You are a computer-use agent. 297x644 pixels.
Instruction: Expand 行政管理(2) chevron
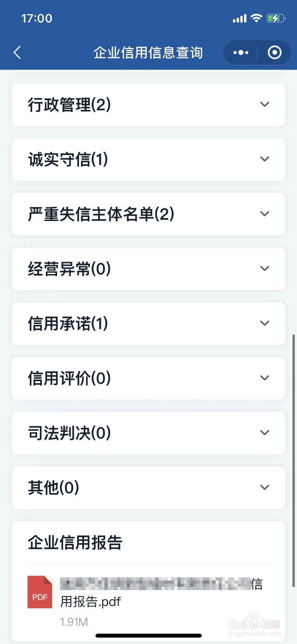point(264,104)
